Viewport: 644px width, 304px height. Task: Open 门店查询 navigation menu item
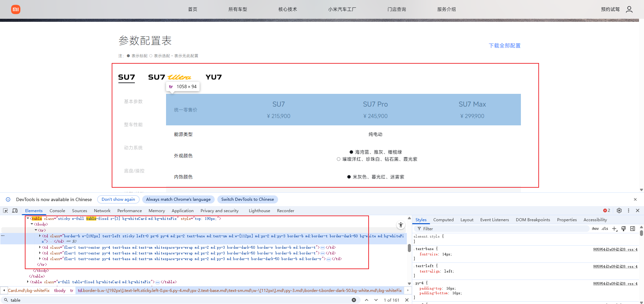pos(397,9)
